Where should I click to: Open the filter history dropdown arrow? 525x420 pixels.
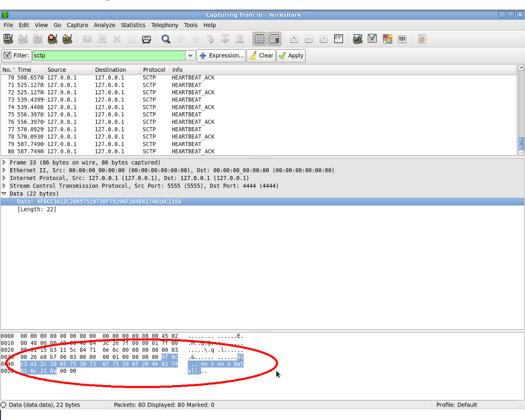tap(190, 55)
